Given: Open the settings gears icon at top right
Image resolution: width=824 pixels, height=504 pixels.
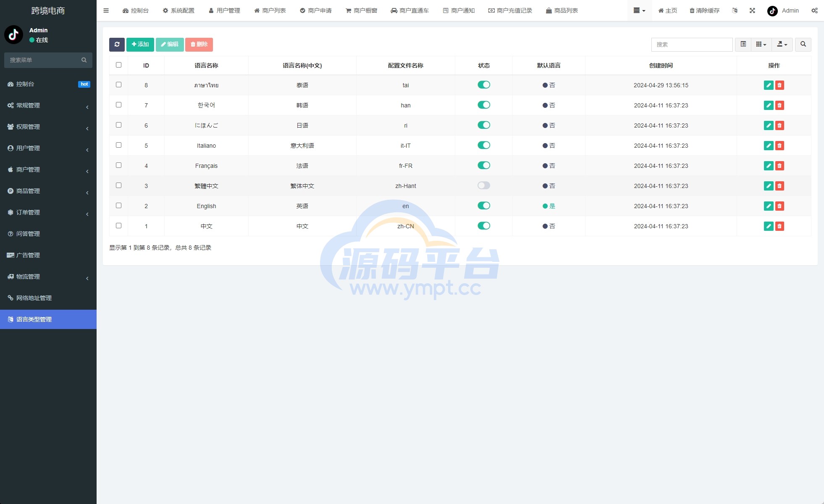Looking at the screenshot, I should [x=814, y=10].
